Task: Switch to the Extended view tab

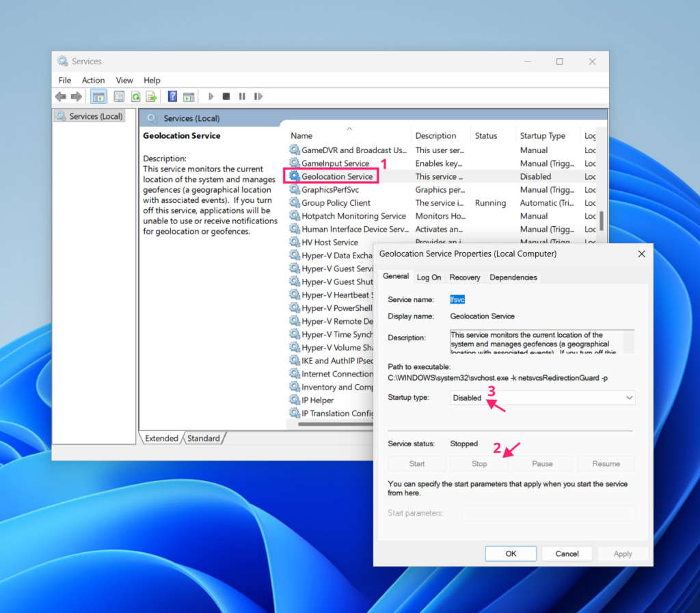Action: tap(161, 438)
